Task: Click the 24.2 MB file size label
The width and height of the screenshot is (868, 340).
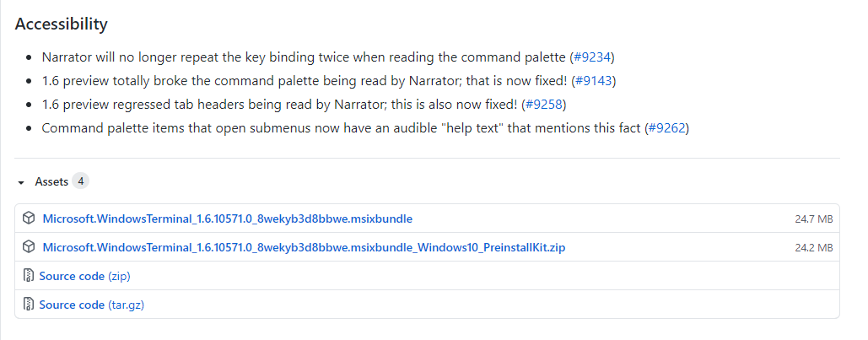Action: [x=814, y=248]
